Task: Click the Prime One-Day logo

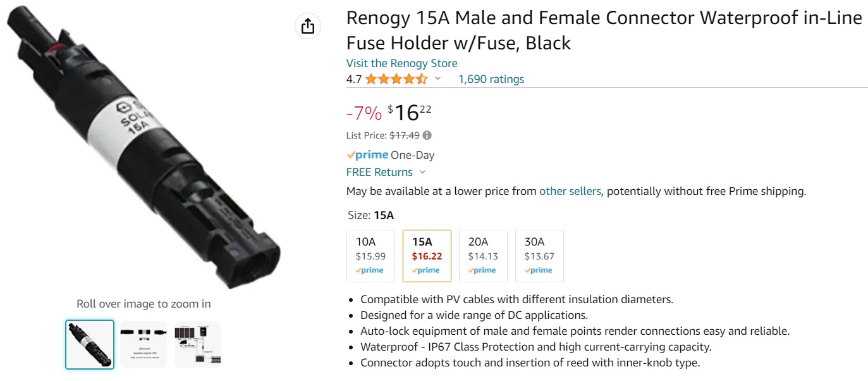Action: (x=367, y=155)
